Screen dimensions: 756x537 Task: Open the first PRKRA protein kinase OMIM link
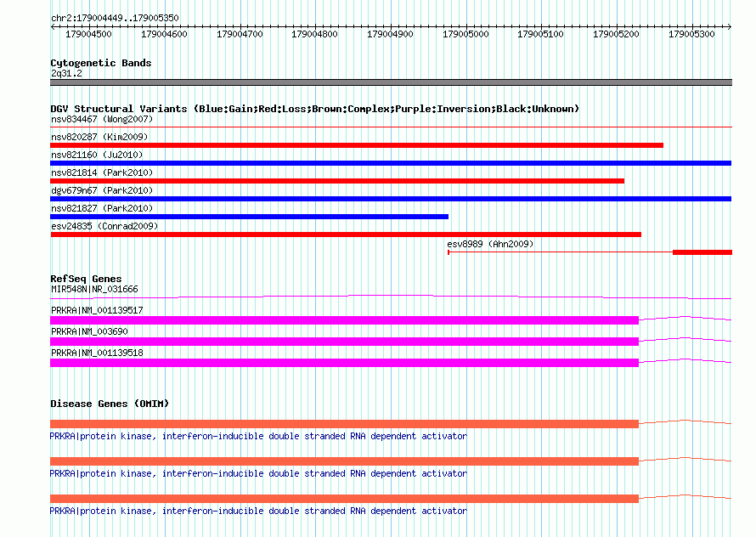coord(258,436)
